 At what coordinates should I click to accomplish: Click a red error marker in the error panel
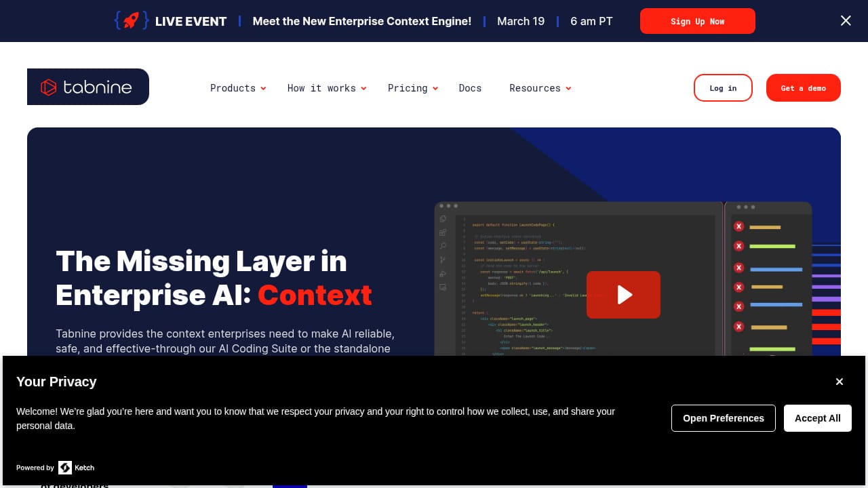[738, 226]
